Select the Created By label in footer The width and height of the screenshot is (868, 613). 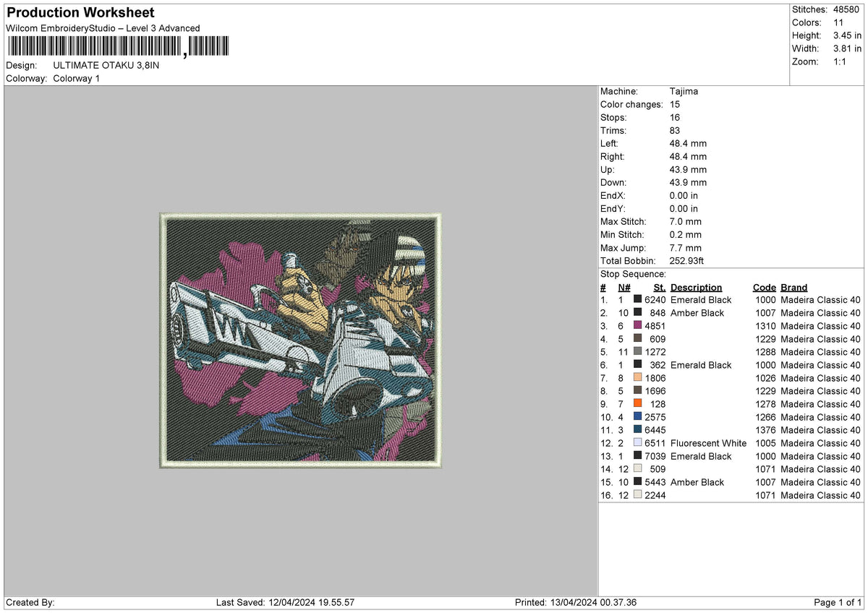(x=30, y=603)
